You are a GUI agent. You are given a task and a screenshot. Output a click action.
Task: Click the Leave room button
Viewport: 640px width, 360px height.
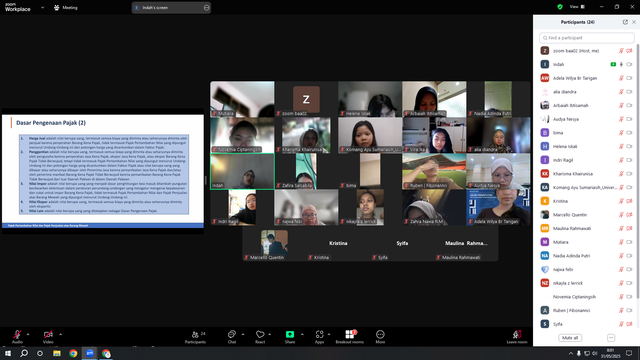(517, 337)
